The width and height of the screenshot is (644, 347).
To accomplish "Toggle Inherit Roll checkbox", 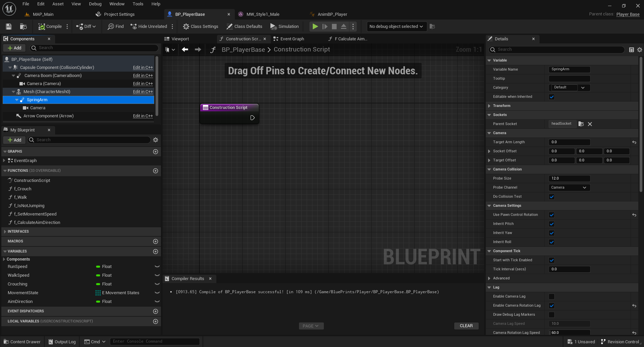I will (x=552, y=242).
